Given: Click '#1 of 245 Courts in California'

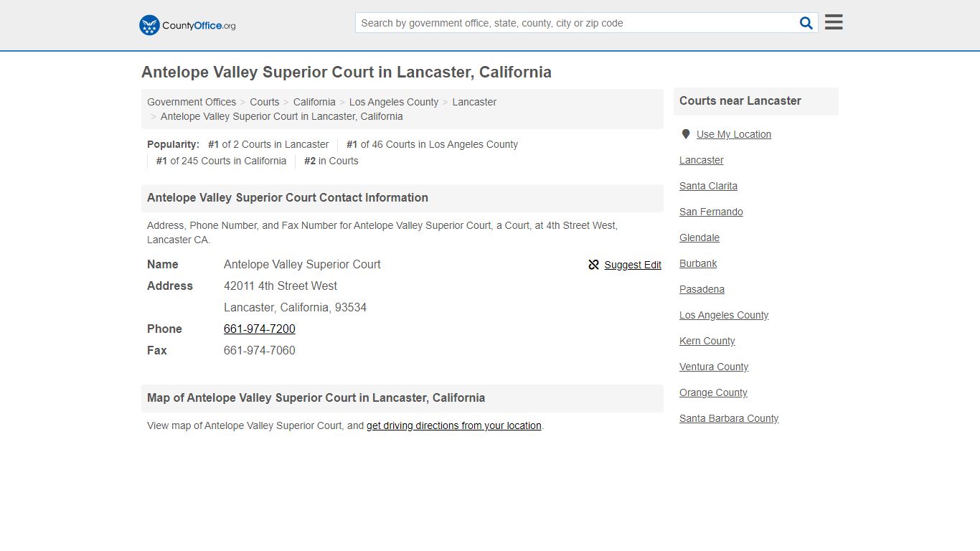Looking at the screenshot, I should (x=221, y=161).
